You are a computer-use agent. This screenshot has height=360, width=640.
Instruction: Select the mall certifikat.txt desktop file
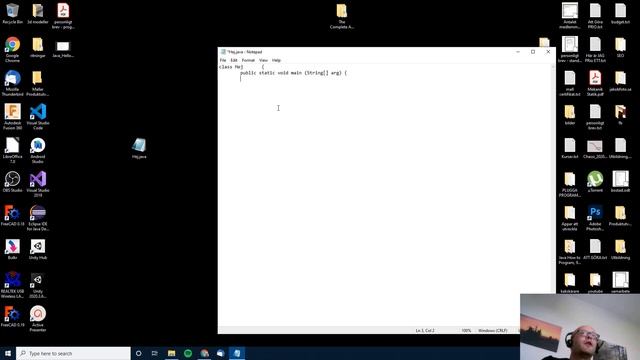(x=570, y=83)
